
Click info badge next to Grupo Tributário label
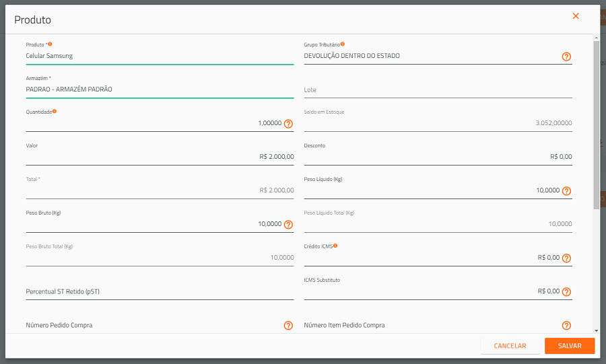pyautogui.click(x=343, y=44)
